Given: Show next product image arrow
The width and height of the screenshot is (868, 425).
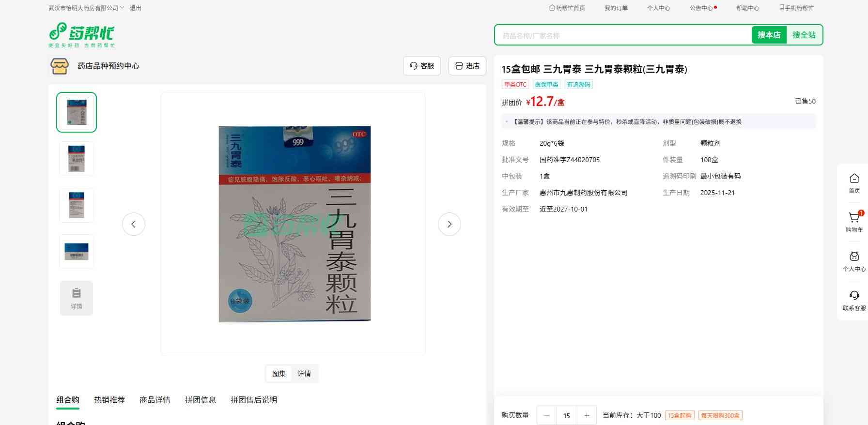Looking at the screenshot, I should 449,224.
